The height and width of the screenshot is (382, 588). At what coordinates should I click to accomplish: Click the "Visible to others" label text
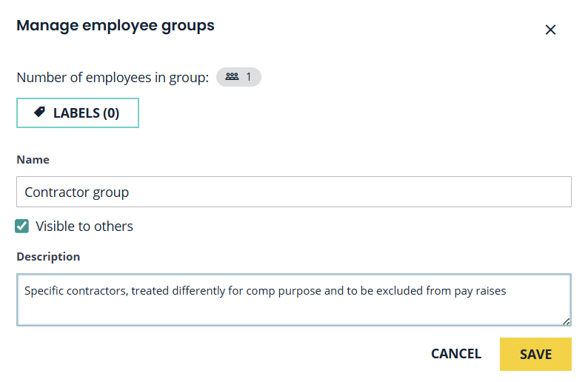pyautogui.click(x=84, y=227)
